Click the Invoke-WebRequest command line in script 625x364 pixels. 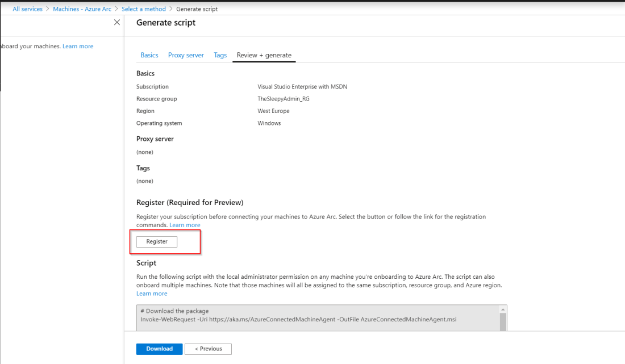click(x=298, y=319)
